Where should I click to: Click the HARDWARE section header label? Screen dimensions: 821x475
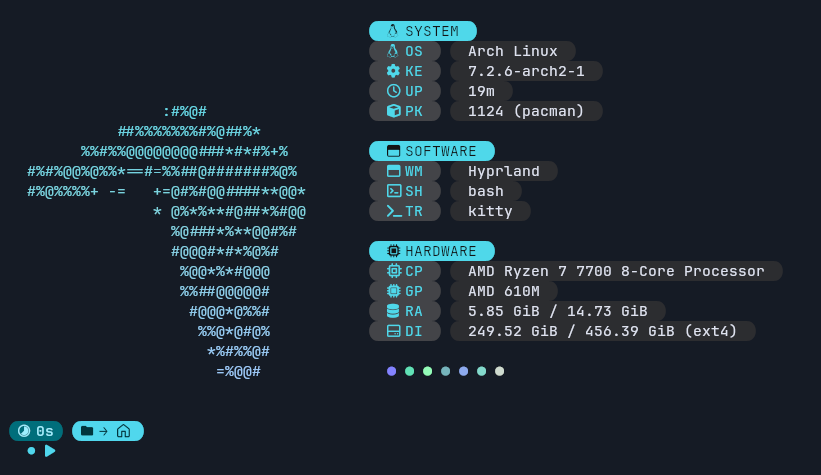tap(441, 251)
